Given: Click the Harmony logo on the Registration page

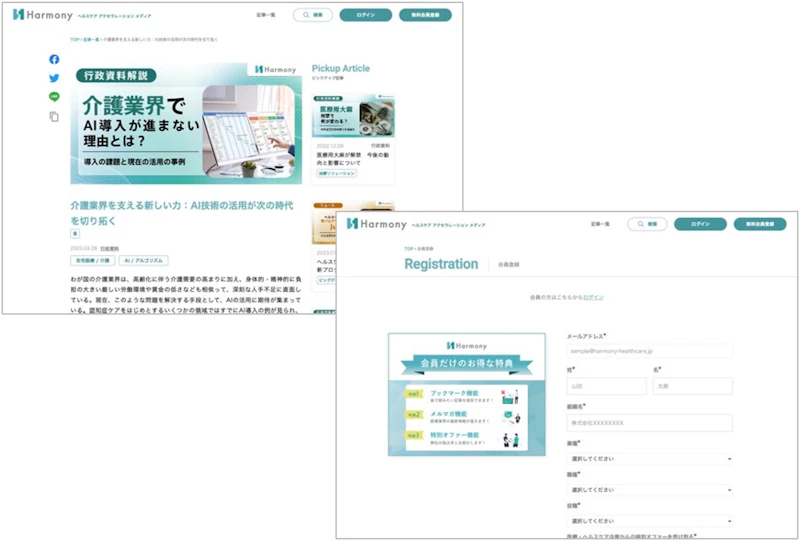Looking at the screenshot, I should click(x=377, y=224).
